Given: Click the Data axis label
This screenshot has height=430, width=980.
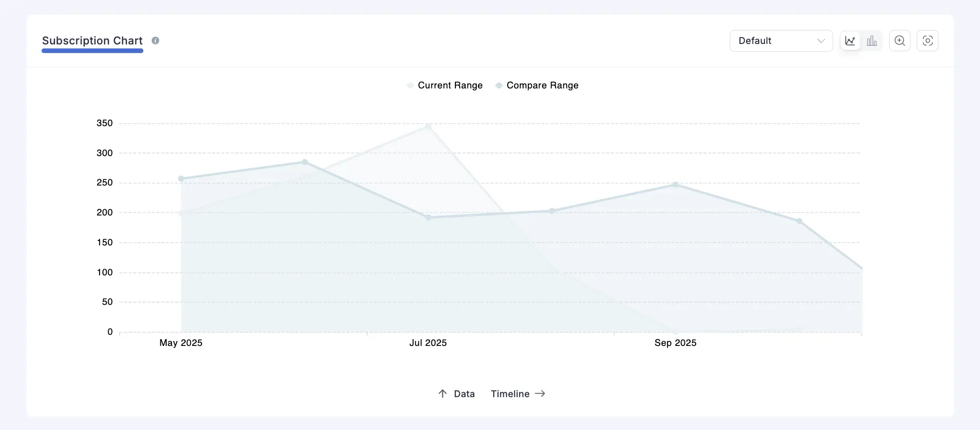Looking at the screenshot, I should coord(464,394).
